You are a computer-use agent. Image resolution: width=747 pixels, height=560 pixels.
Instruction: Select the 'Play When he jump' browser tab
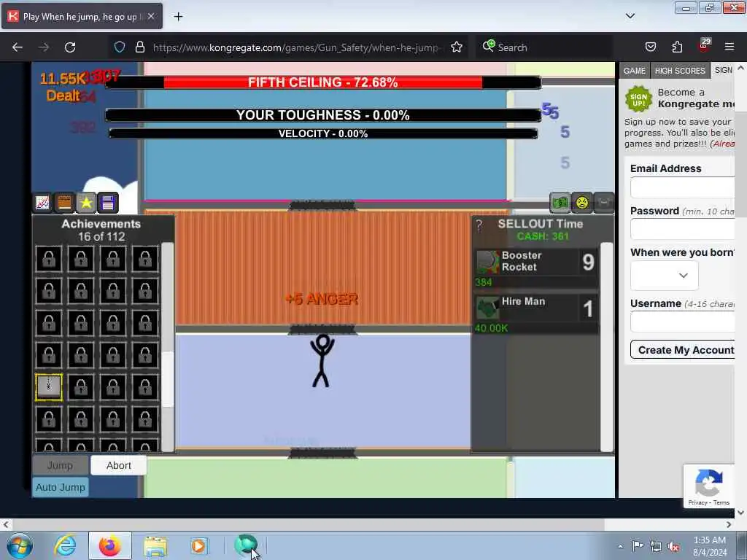click(82, 17)
